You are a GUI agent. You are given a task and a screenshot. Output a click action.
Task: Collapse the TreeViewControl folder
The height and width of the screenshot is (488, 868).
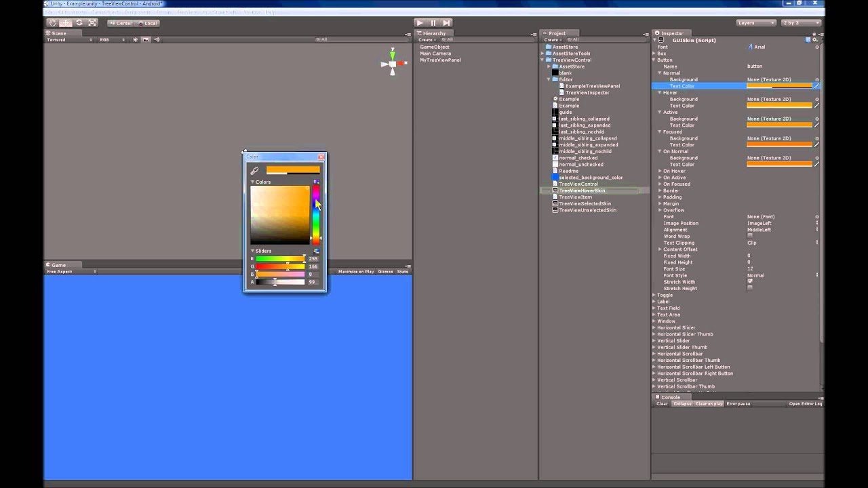point(542,60)
